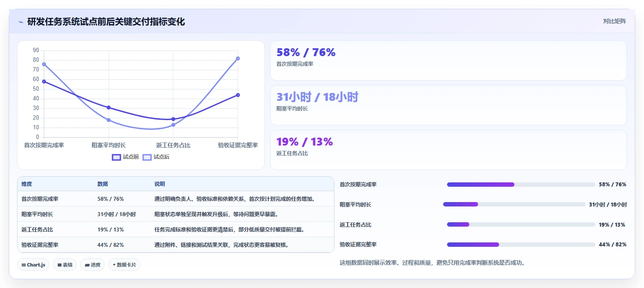Click the summary sentence under progress bars
Viewport: 644px width, 288px height.
(432, 263)
